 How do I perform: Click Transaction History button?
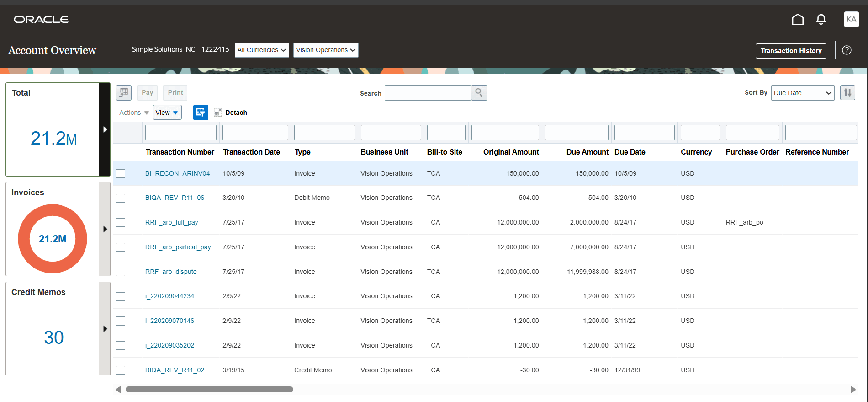tap(791, 51)
